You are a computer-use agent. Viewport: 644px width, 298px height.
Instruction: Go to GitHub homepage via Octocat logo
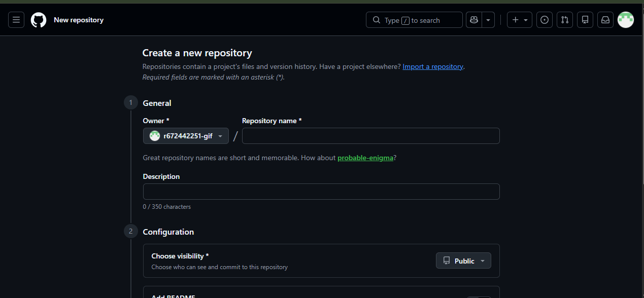(x=39, y=20)
